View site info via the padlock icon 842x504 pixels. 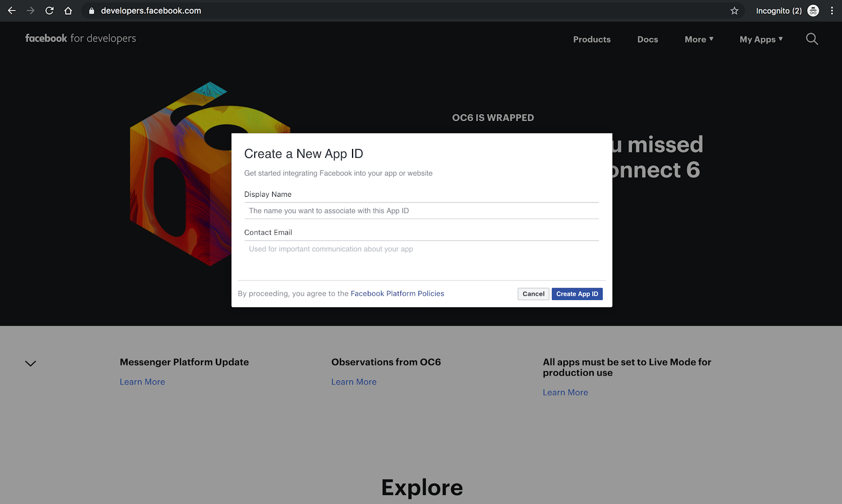tap(92, 11)
